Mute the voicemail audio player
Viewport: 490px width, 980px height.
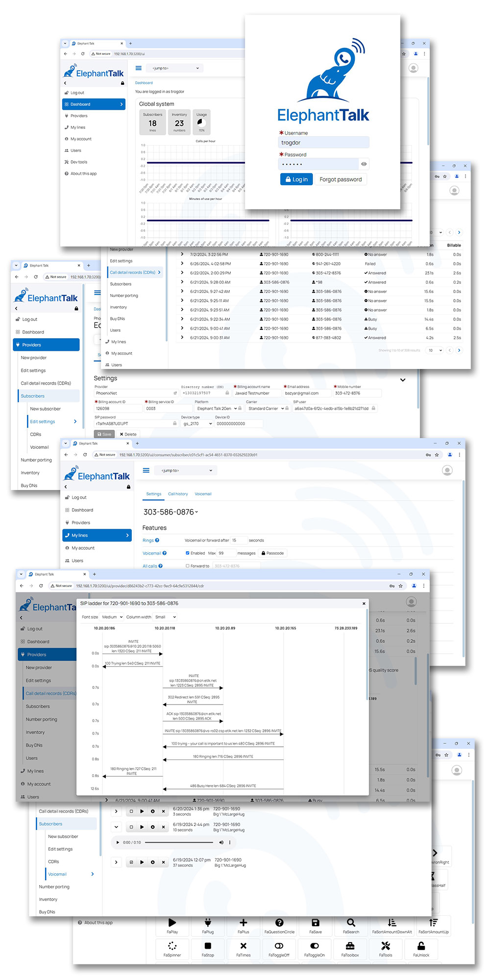221,843
